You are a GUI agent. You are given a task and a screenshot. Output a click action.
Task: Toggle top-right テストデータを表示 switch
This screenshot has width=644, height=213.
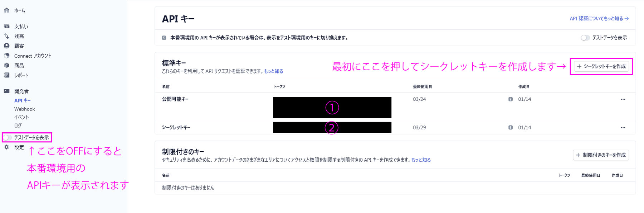[585, 38]
